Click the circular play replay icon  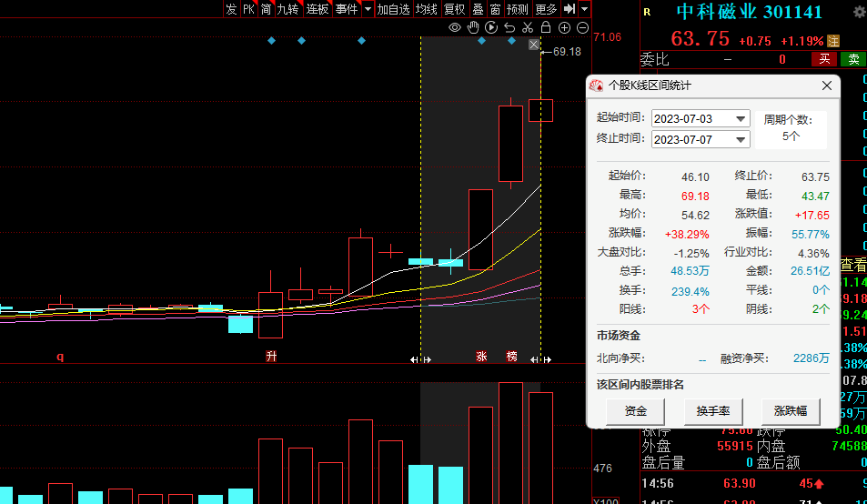tap(491, 28)
